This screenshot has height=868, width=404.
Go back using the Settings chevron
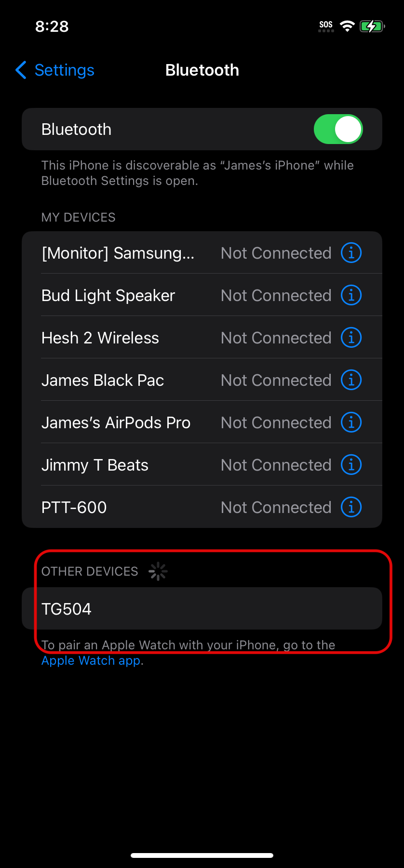pos(21,70)
